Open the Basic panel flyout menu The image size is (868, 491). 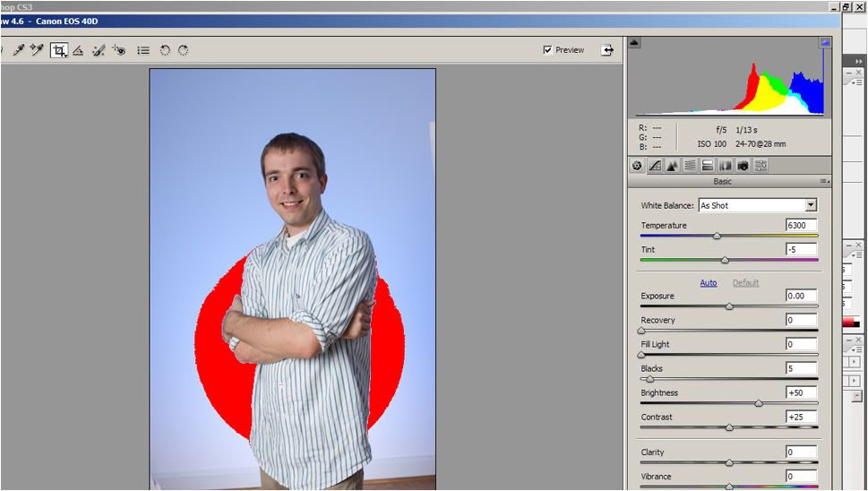[x=825, y=182]
